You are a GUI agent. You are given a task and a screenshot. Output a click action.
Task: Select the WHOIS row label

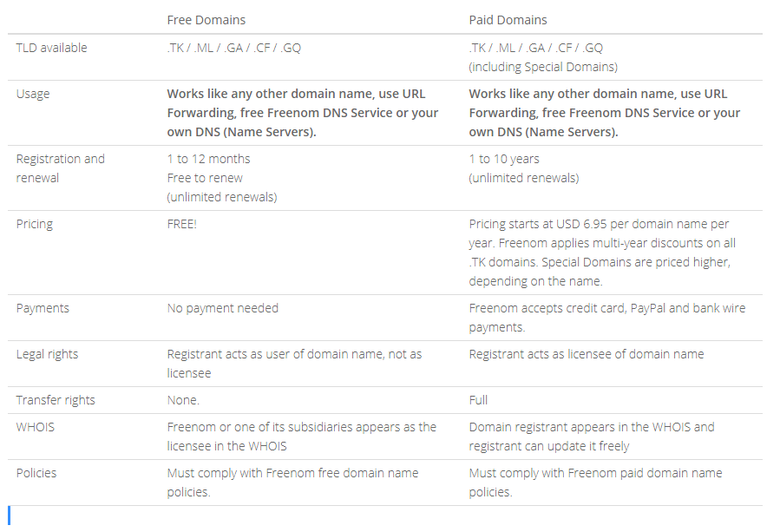point(36,427)
